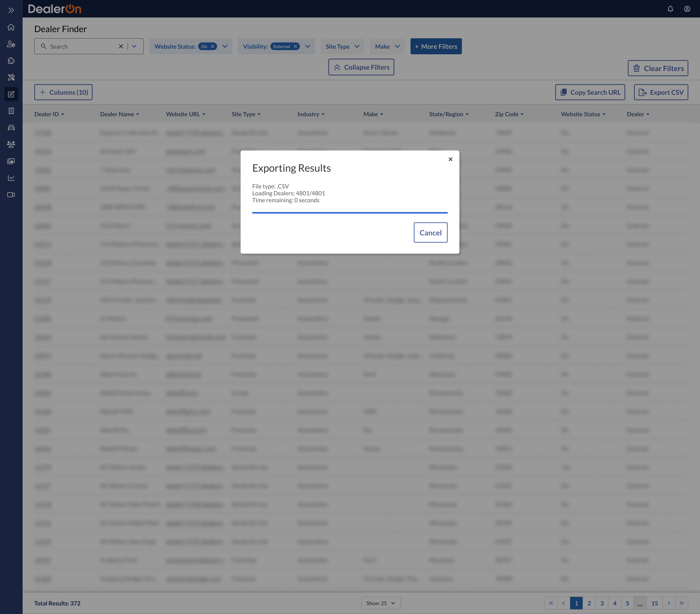Viewport: 700px width, 614px height.
Task: Remove the 'External' Visibility filter chip
Action: click(x=295, y=46)
